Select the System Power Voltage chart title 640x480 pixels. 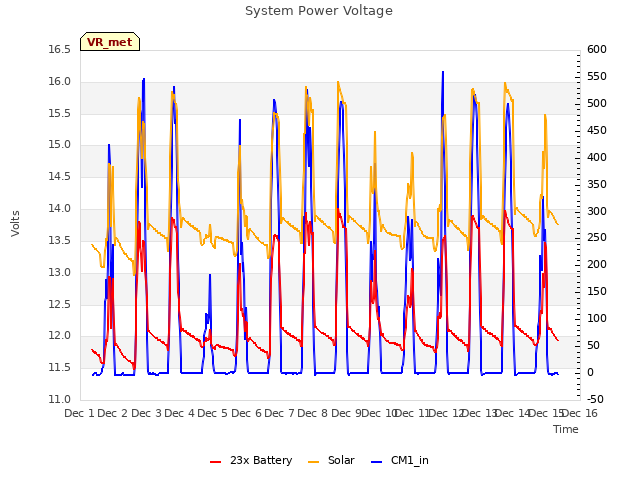pyautogui.click(x=319, y=11)
